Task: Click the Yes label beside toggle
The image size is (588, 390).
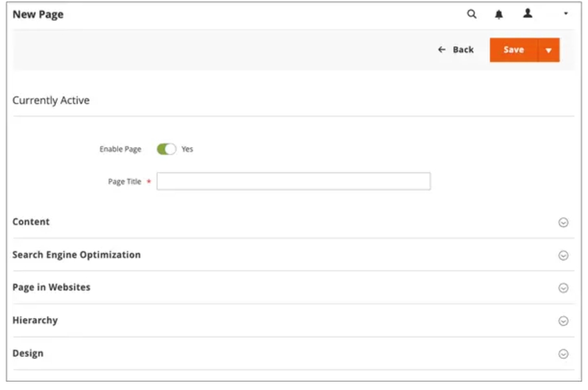Action: [187, 149]
